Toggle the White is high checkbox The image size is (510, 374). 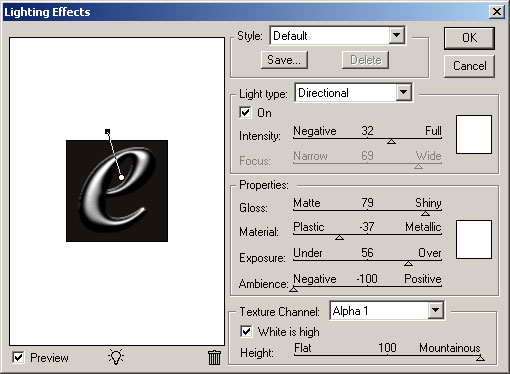click(x=246, y=331)
